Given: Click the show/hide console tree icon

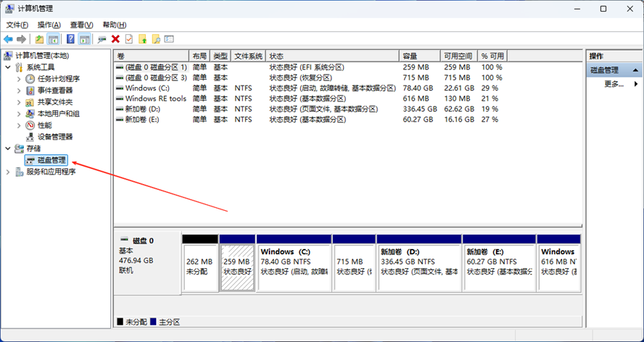Looking at the screenshot, I should 54,39.
